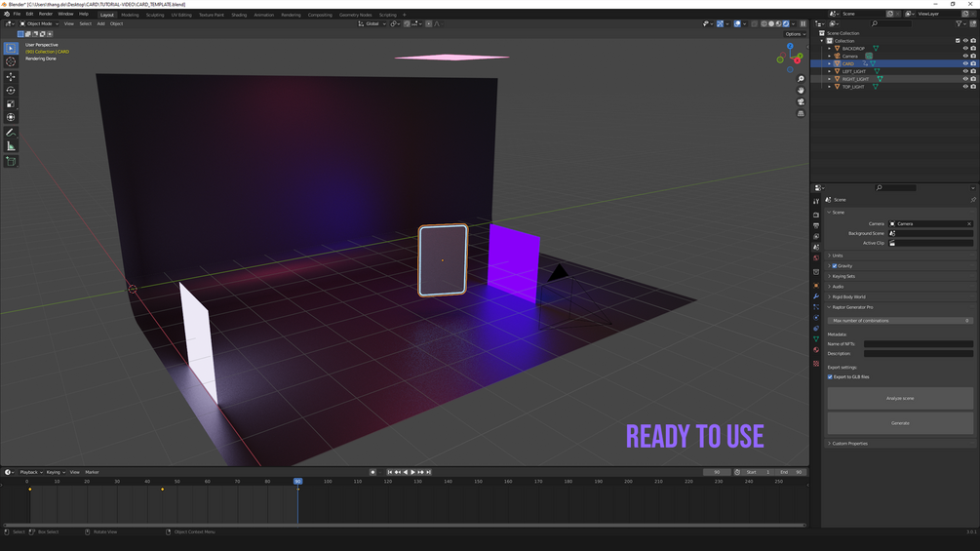Collapse the Raptor Generator Pro panel
980x551 pixels.
click(900, 307)
